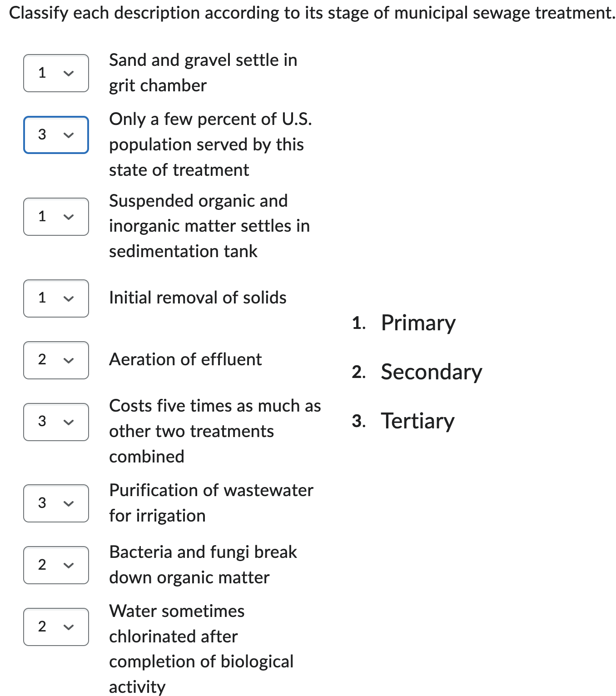The image size is (616, 696).
Task: Click the 'Purification of wastewater for irrigation' text
Action: (211, 503)
